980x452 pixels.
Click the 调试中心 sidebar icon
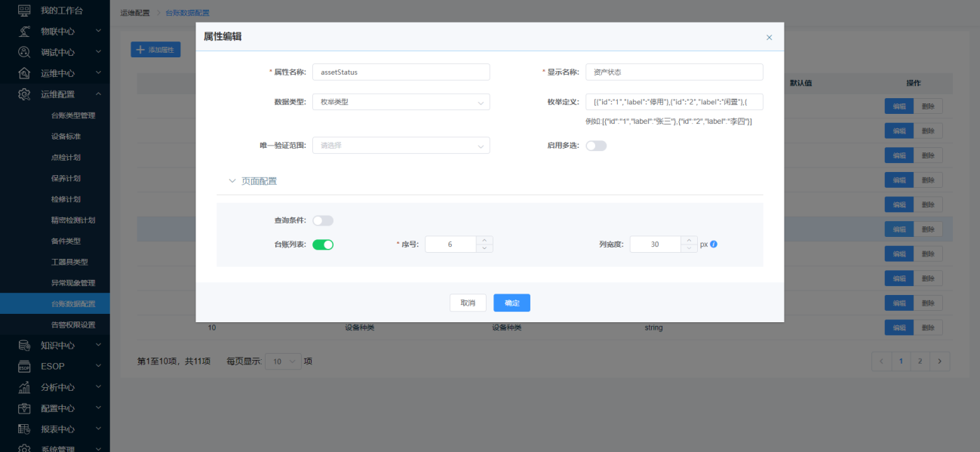coord(24,52)
